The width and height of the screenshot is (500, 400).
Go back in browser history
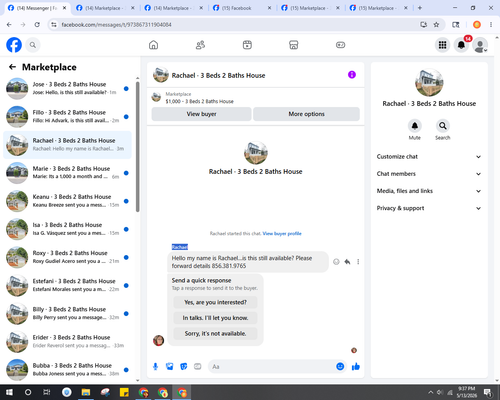[9, 24]
